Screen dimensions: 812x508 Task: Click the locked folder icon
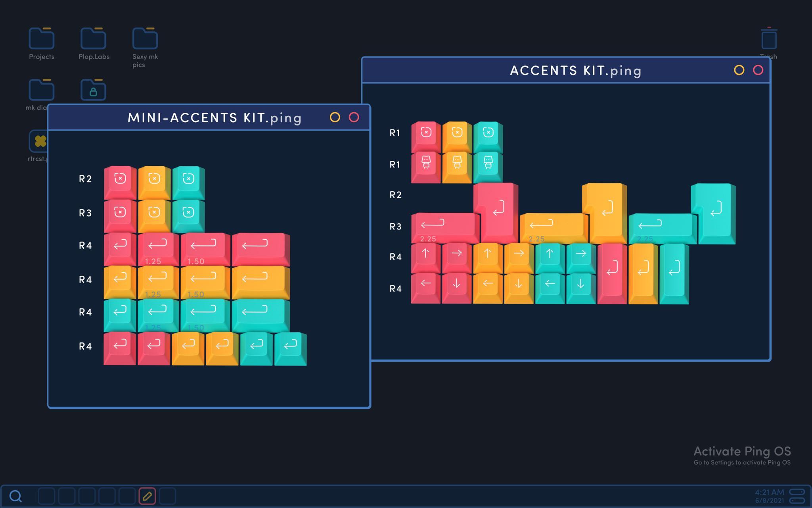coord(93,90)
